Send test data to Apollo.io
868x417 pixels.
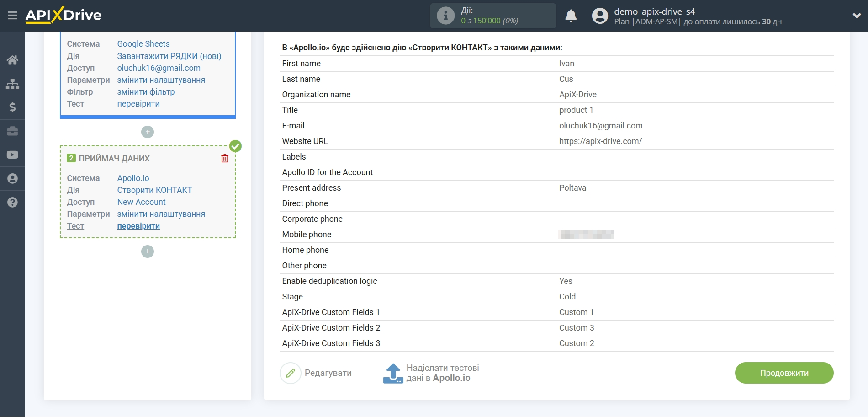[431, 373]
